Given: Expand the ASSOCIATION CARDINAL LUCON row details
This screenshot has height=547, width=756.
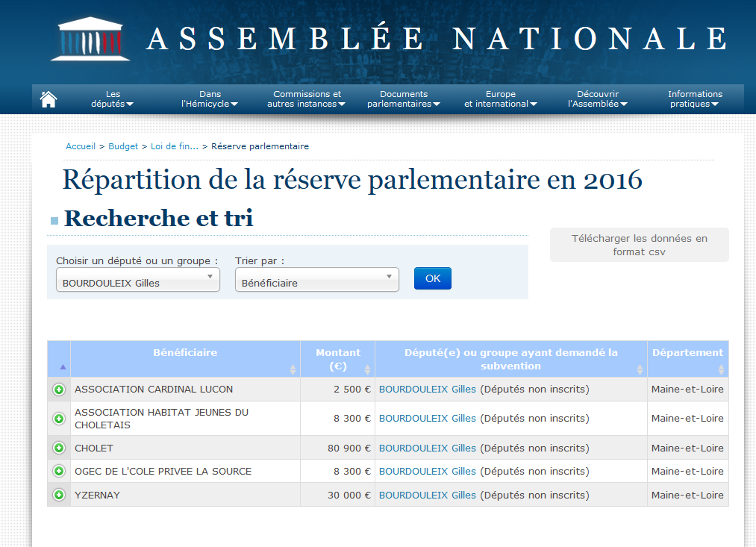Looking at the screenshot, I should (x=59, y=390).
